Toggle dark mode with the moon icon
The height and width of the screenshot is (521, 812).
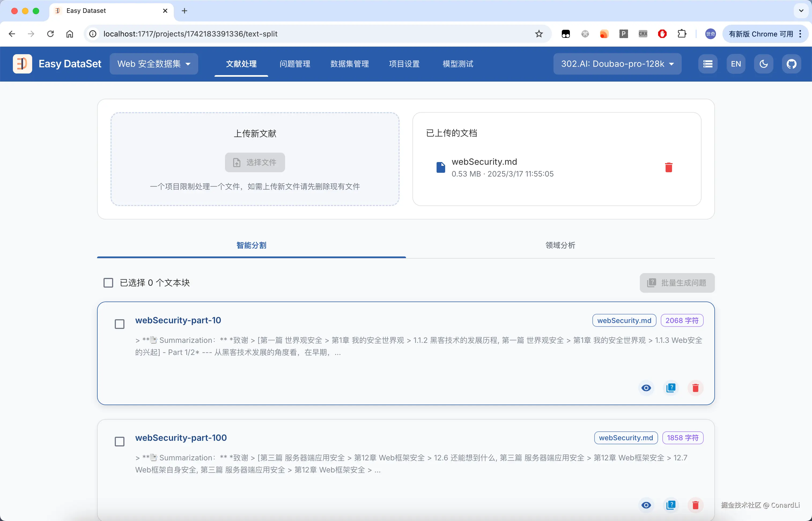tap(763, 64)
